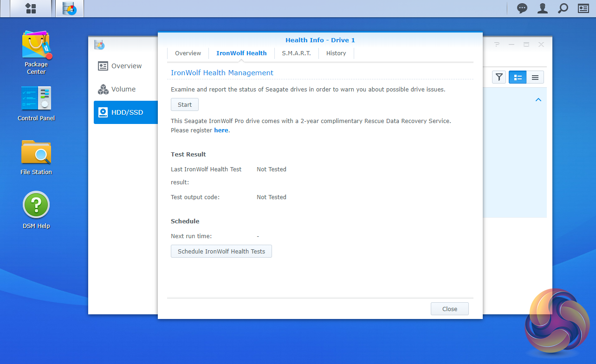Start the IronWolf Health test
The height and width of the screenshot is (364, 596).
coord(185,104)
